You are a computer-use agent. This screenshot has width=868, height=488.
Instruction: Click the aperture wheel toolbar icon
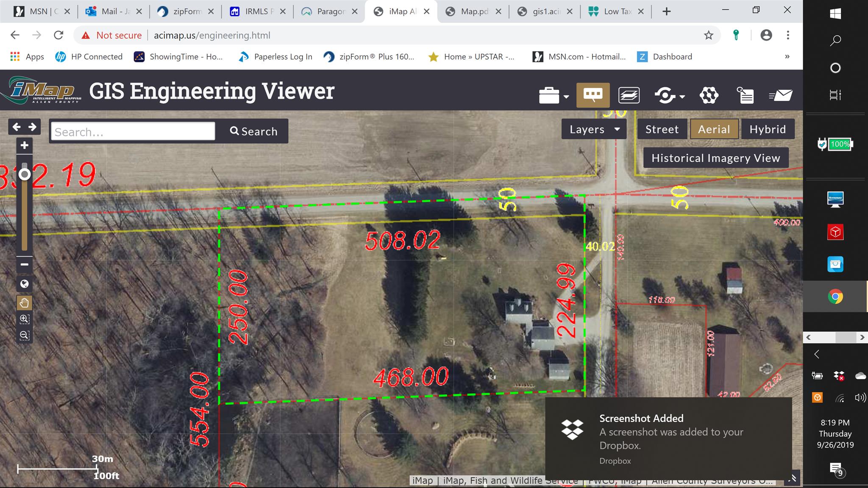[709, 95]
